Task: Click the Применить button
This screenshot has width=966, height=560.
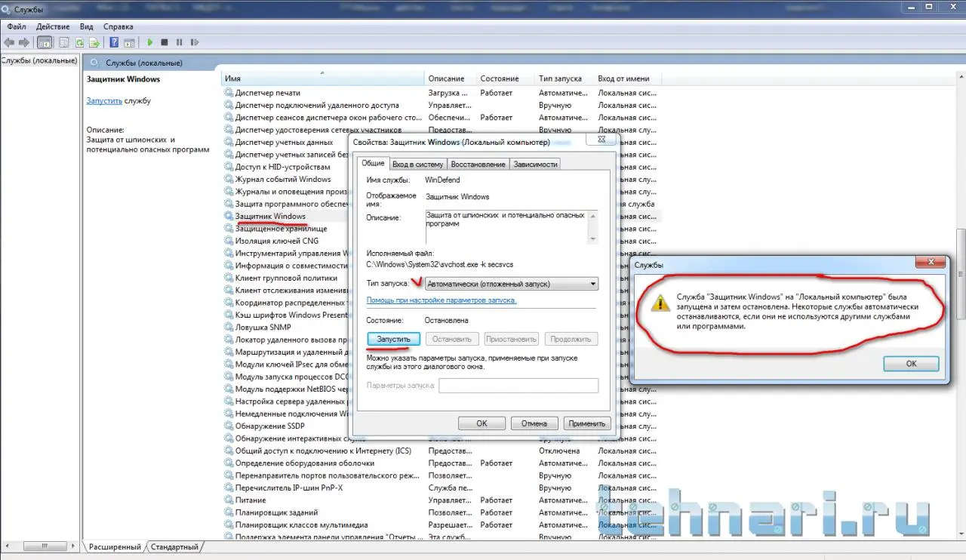Action: click(587, 423)
